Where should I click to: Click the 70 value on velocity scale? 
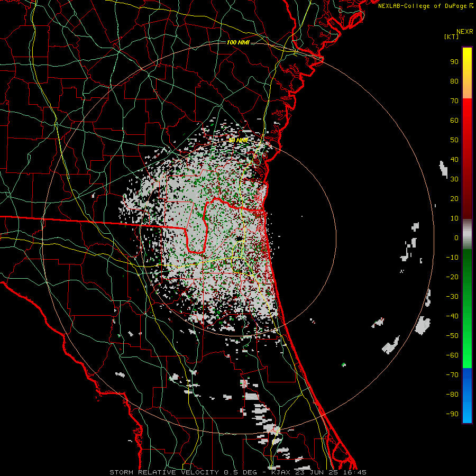(x=454, y=101)
